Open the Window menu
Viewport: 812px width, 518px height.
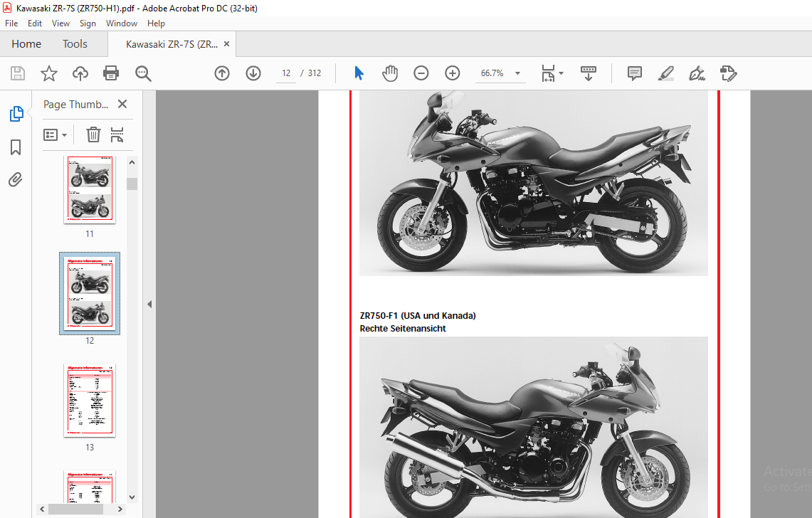click(122, 23)
